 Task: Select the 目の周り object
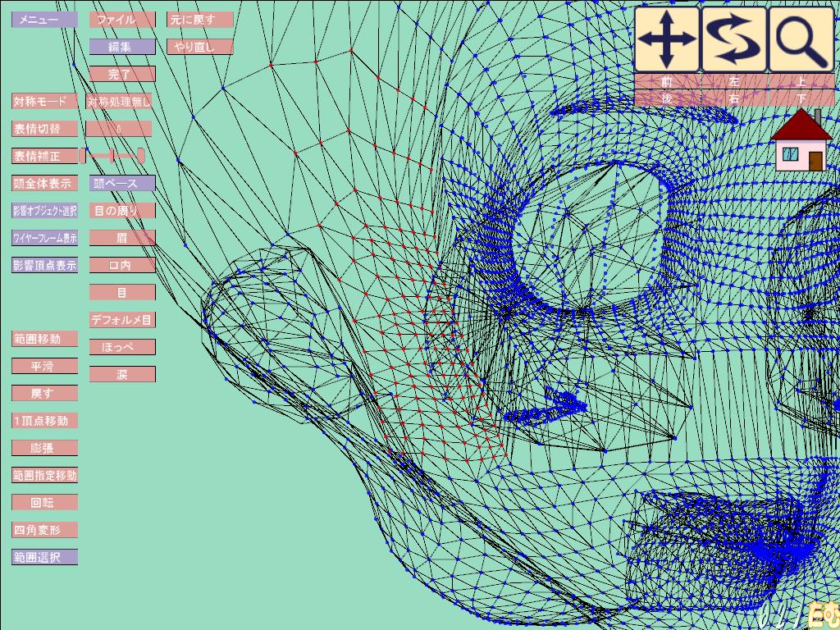click(122, 211)
